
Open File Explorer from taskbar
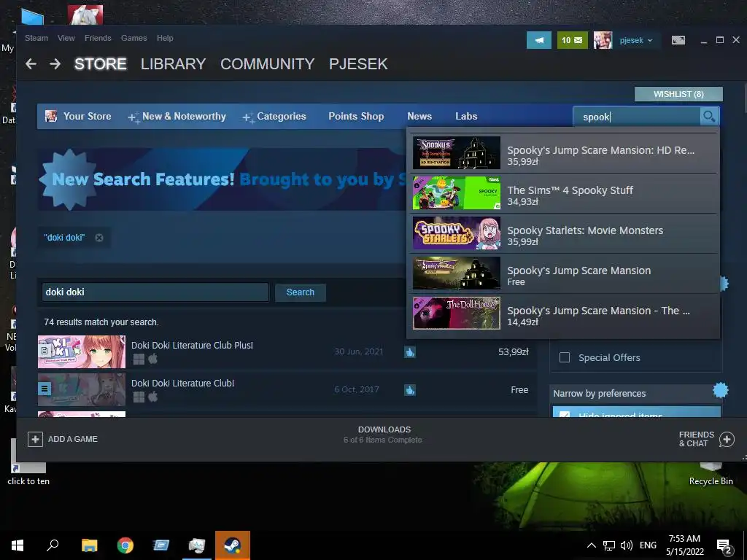coord(89,545)
